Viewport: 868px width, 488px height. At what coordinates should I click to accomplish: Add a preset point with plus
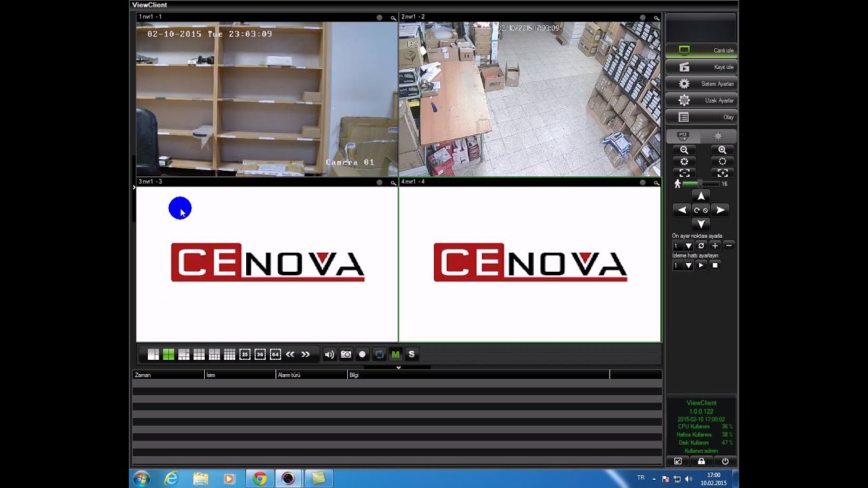tap(715, 246)
